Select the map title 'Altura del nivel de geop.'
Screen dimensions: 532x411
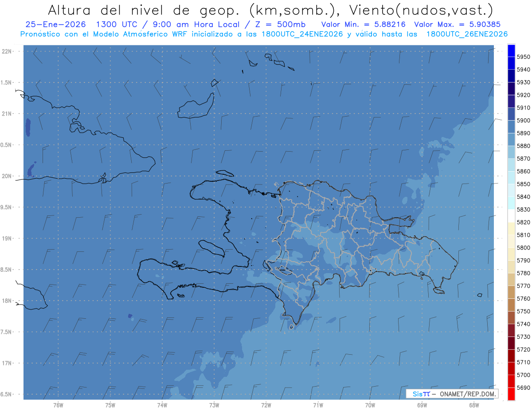pyautogui.click(x=144, y=10)
